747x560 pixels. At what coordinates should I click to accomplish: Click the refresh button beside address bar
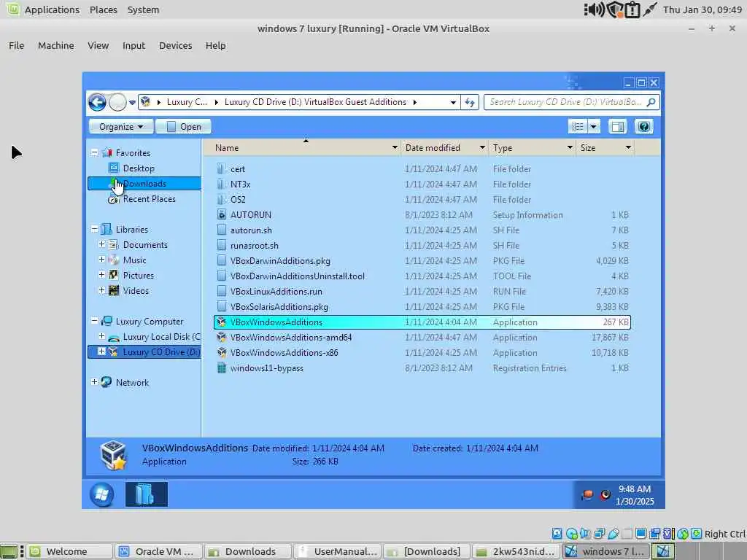[x=470, y=102]
